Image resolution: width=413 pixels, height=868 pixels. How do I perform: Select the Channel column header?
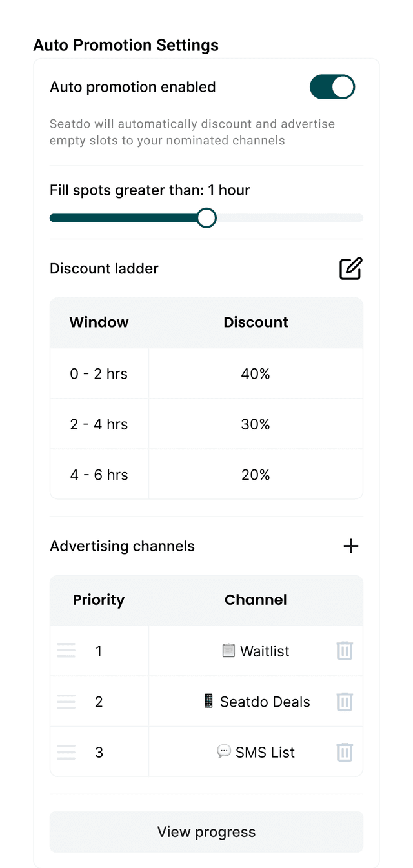(256, 600)
